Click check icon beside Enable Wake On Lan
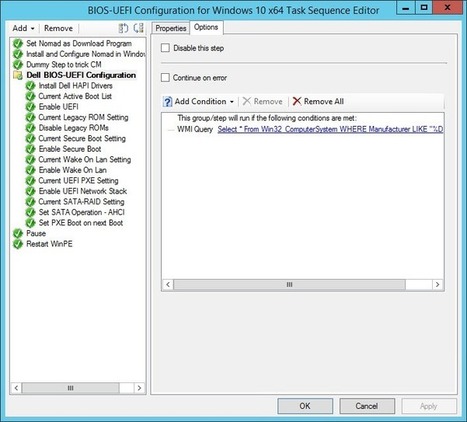The width and height of the screenshot is (467, 422). click(30, 170)
